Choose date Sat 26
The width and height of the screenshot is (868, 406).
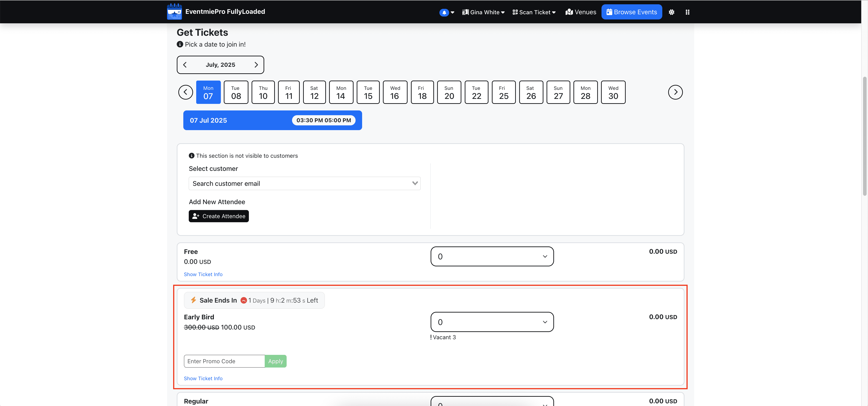coord(531,92)
